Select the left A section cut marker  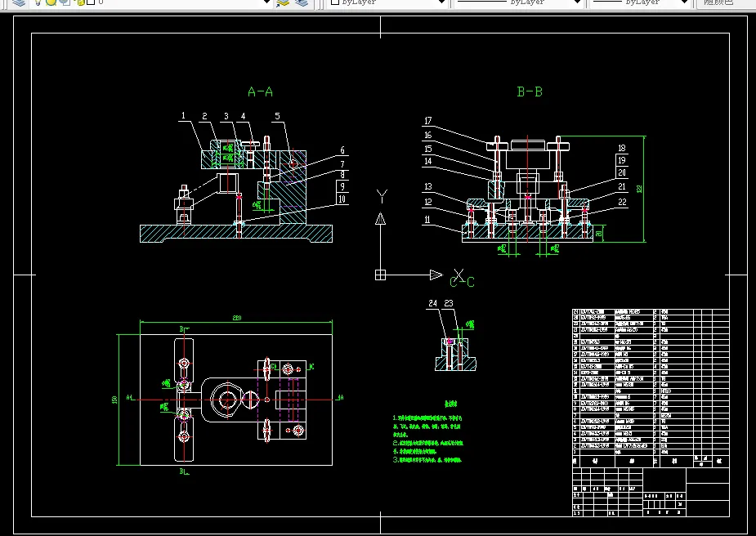(x=130, y=398)
